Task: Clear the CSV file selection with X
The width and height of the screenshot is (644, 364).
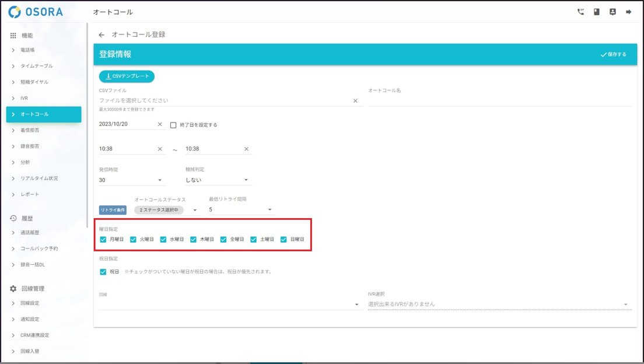Action: tap(355, 101)
